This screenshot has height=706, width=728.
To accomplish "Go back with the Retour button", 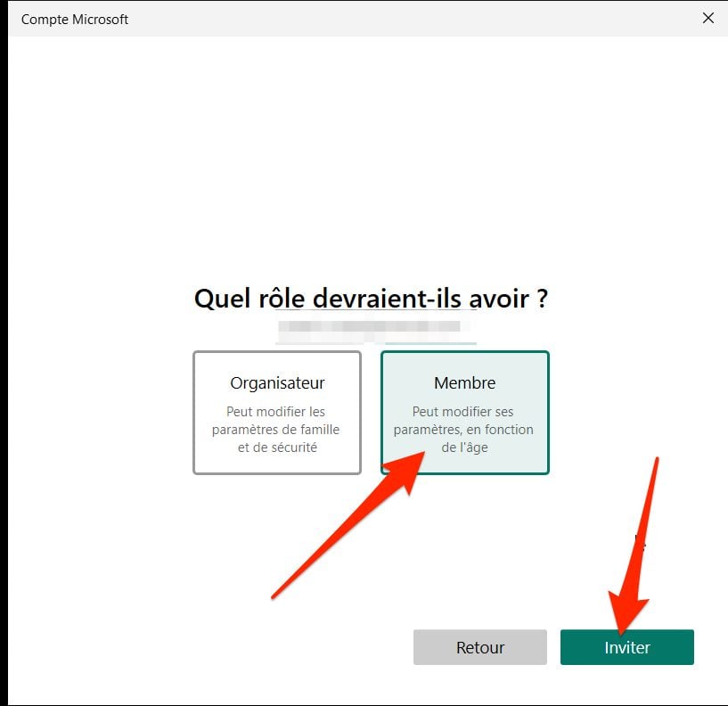I will tap(480, 647).
